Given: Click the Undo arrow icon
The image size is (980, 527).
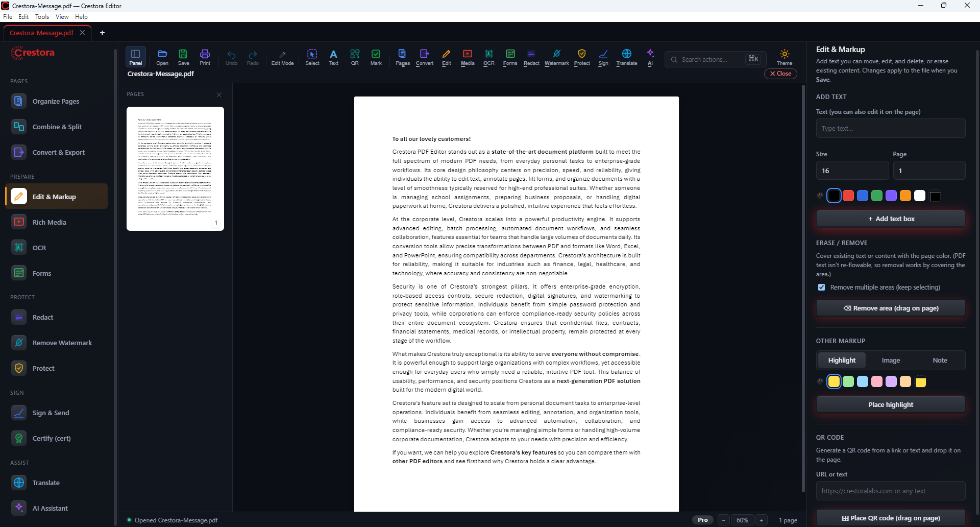Looking at the screenshot, I should click(231, 57).
